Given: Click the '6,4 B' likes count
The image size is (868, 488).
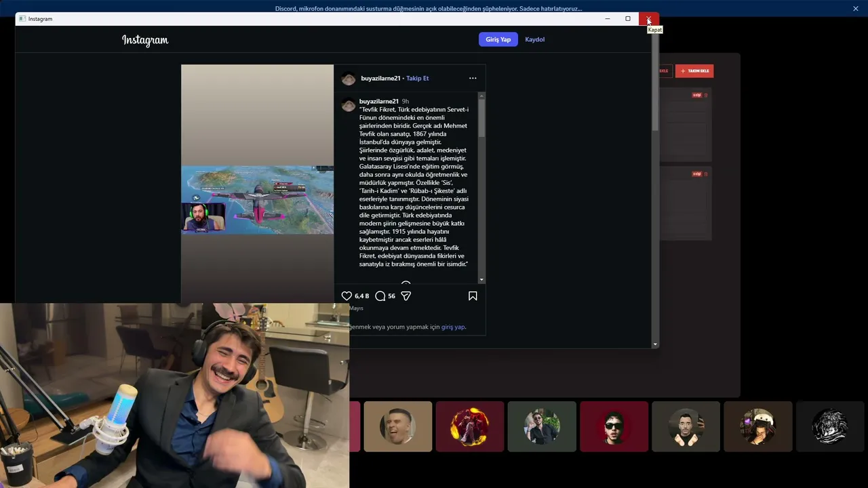Looking at the screenshot, I should coord(362,296).
